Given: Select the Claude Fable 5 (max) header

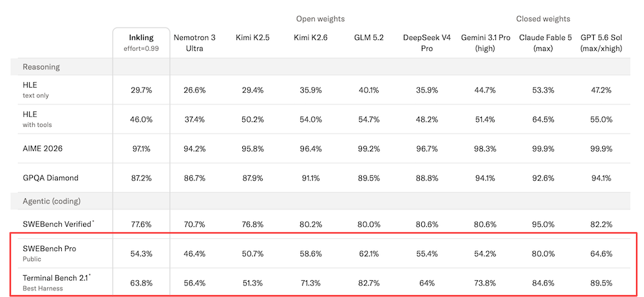Looking at the screenshot, I should (x=545, y=43).
